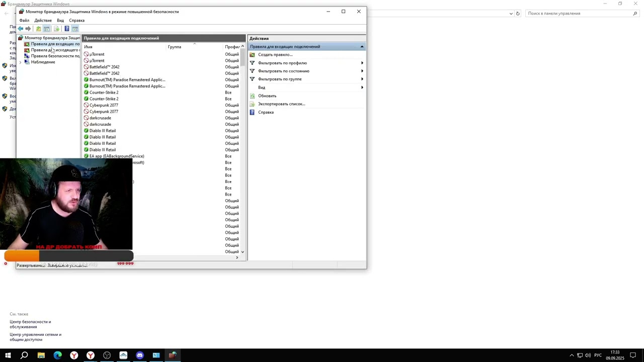Click the Экспортировать список icon in Actions
The height and width of the screenshot is (362, 644).
tap(253, 104)
